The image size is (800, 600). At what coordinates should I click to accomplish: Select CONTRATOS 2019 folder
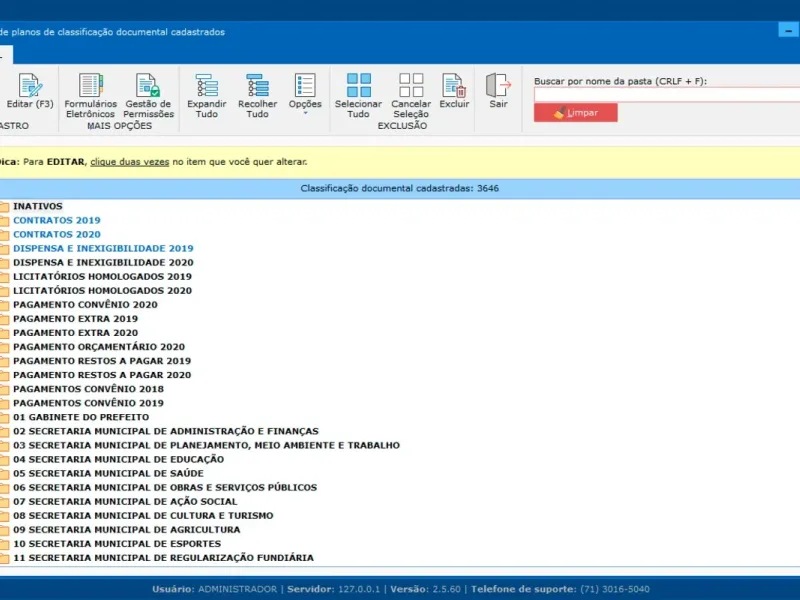click(57, 220)
